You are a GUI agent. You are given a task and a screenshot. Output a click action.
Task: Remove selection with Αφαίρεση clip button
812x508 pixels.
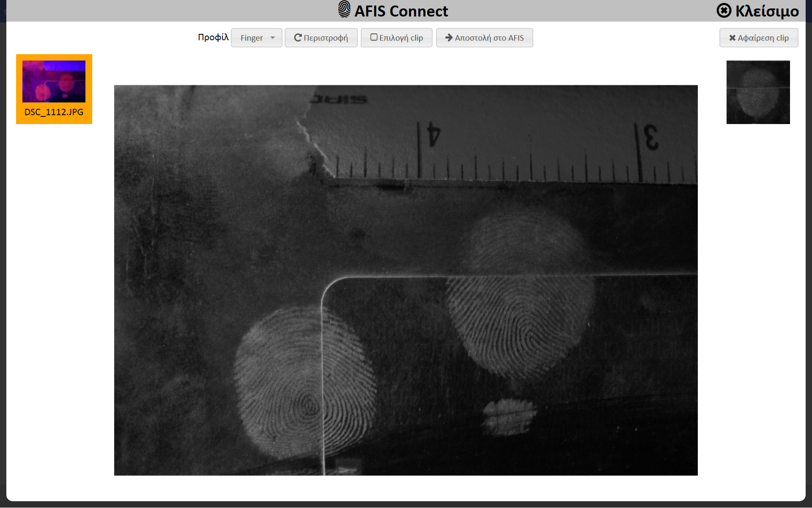click(759, 38)
